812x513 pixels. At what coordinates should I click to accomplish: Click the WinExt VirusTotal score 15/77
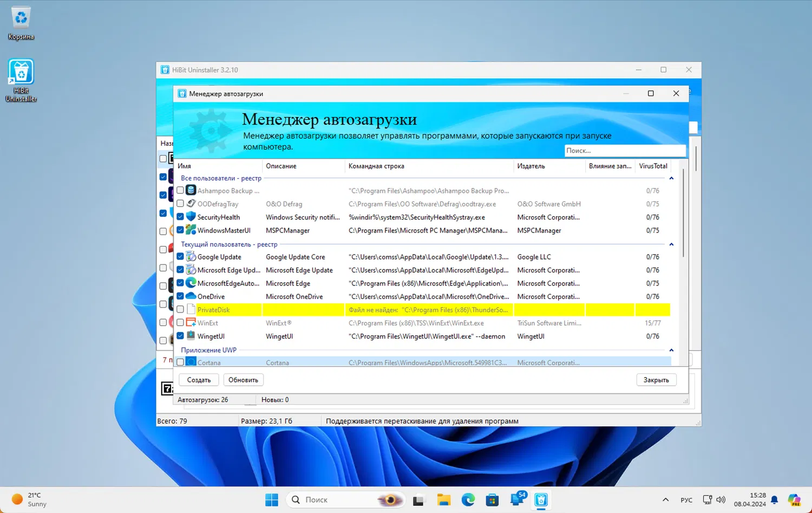652,323
